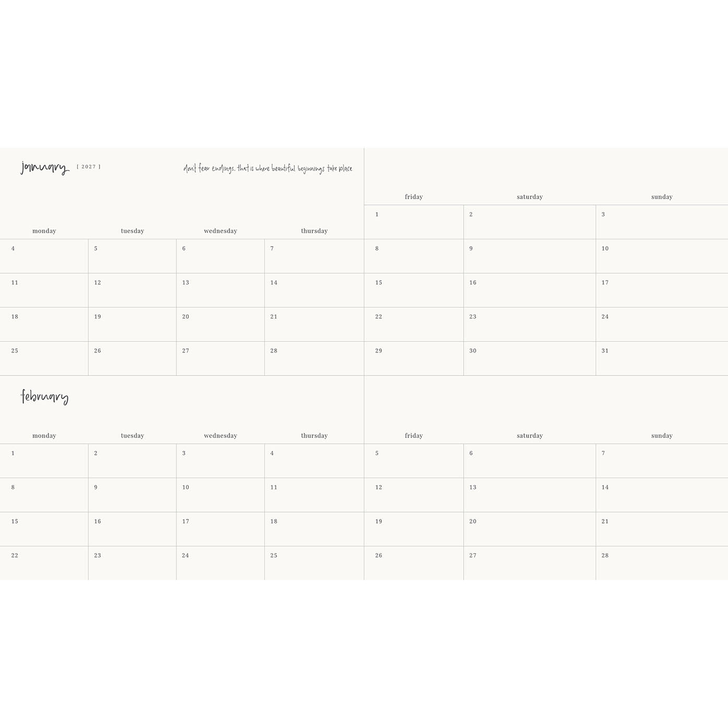728x728 pixels.
Task: Click the February 6 saturday cell
Action: [530, 461]
